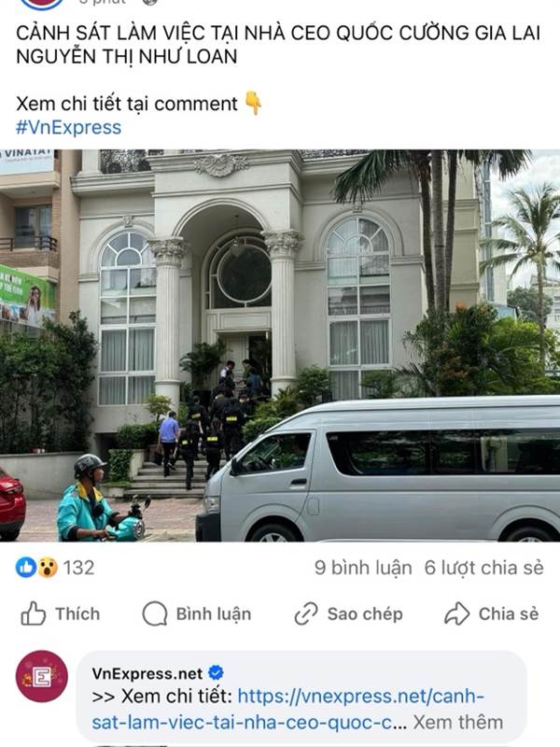Click the page avatar at top of post

click(42, 3)
